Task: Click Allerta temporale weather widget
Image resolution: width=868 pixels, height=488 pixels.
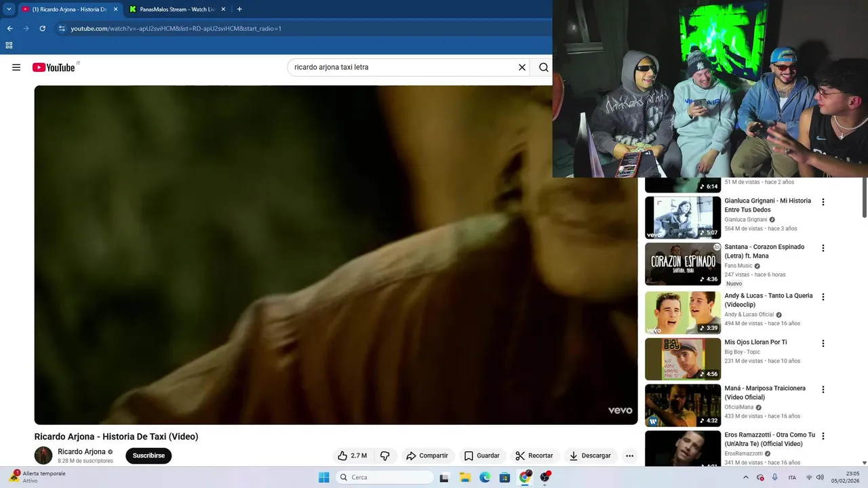Action: [39, 477]
